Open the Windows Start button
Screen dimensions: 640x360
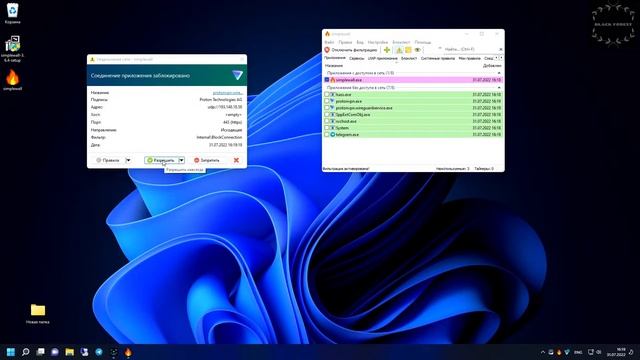point(11,352)
